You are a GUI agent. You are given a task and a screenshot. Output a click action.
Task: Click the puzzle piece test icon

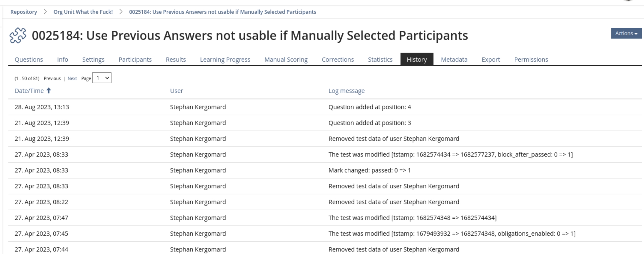pos(18,35)
